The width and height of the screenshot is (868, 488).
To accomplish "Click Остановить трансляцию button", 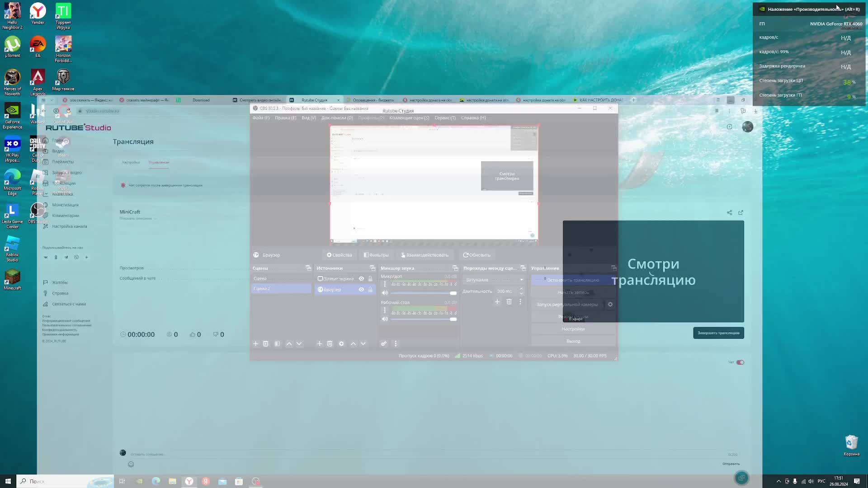I will tap(573, 280).
